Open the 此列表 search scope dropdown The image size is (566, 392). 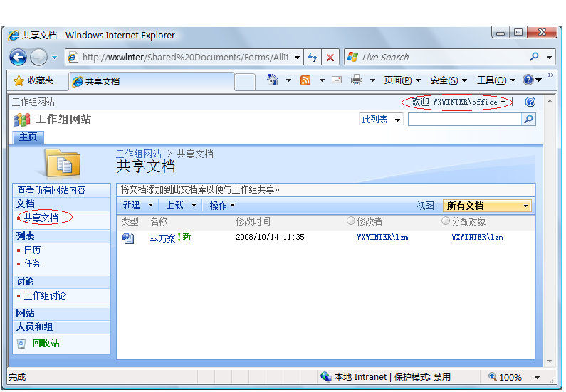[x=381, y=120]
